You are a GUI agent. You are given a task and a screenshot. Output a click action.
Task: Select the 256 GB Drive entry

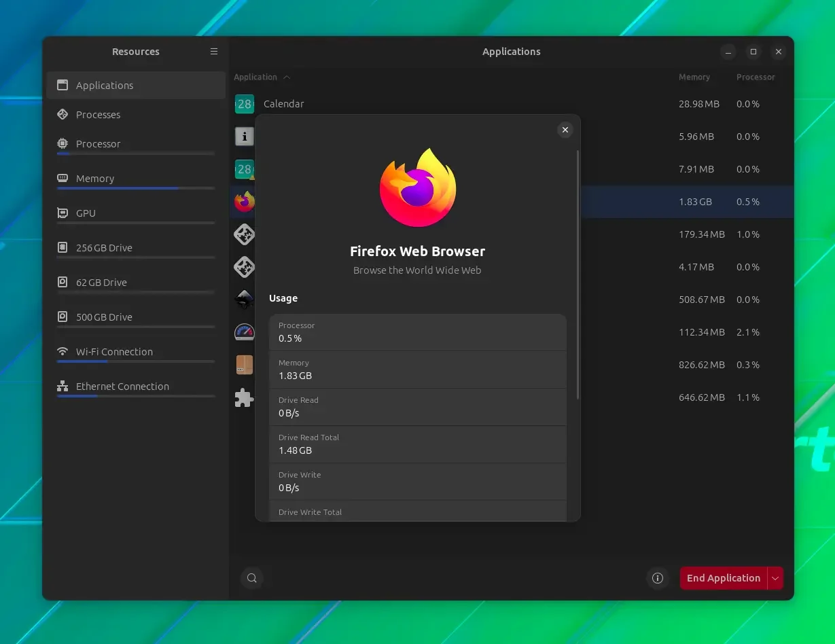coord(136,250)
